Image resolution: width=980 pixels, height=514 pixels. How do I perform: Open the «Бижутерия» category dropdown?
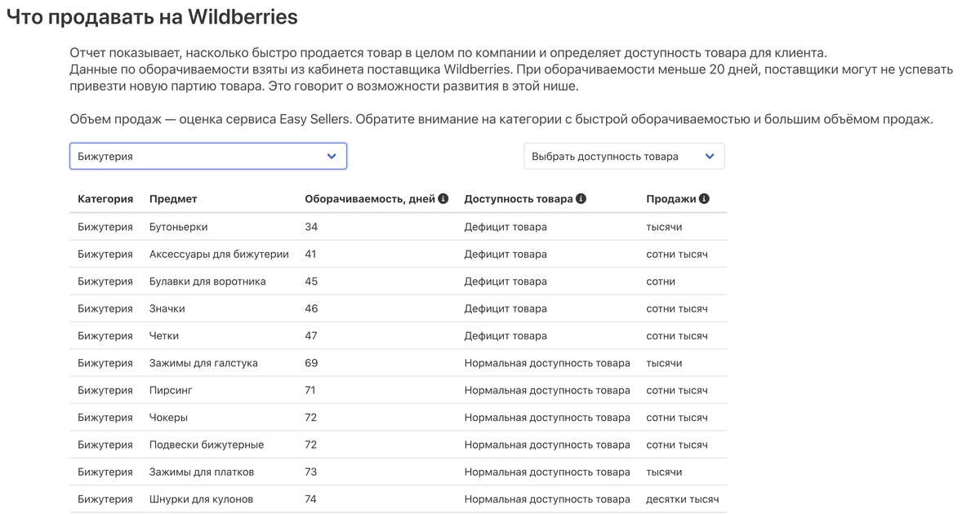click(x=207, y=155)
